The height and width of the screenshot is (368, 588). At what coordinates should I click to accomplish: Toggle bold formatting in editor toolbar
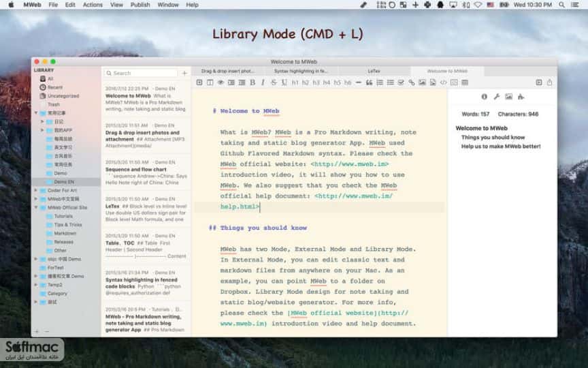252,82
